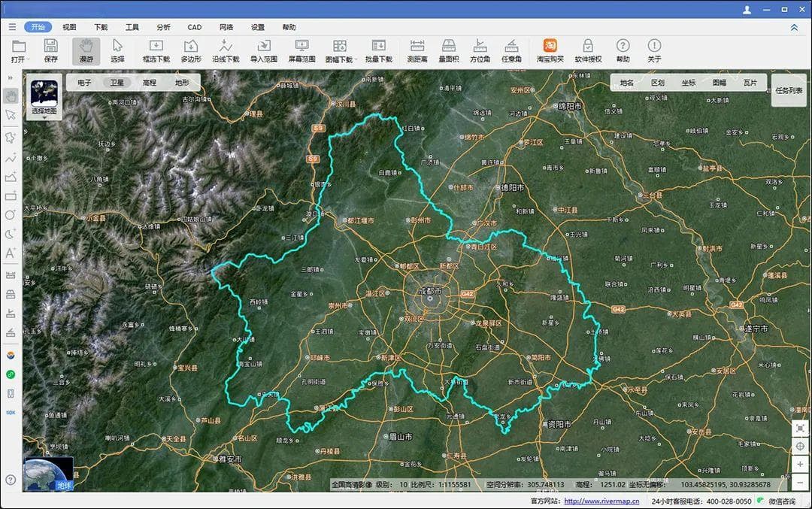The image size is (812, 509).
Task: Switch map layer to 高程
Action: (150, 83)
